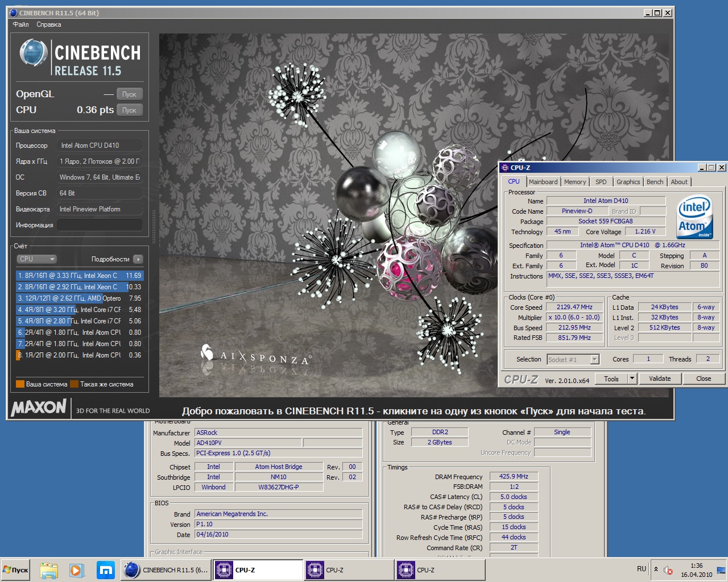Click Bus Speed value 212.95 MHz

[x=574, y=327]
